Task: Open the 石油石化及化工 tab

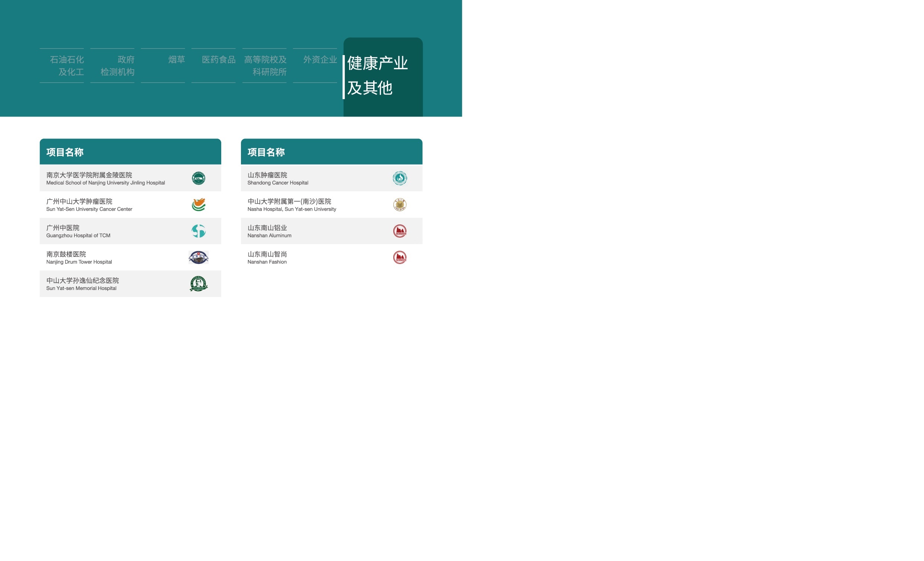Action: click(x=62, y=66)
